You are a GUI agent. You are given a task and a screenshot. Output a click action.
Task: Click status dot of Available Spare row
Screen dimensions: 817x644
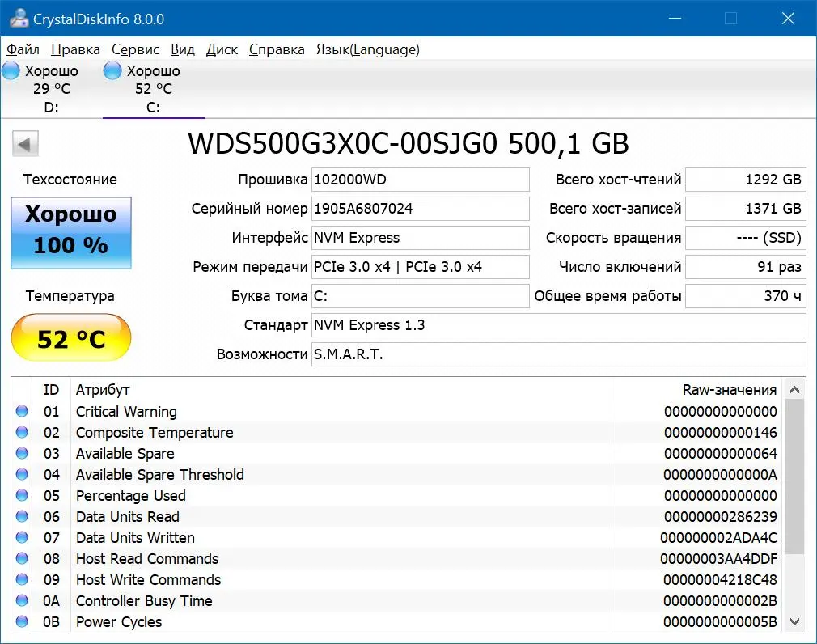[x=22, y=453]
